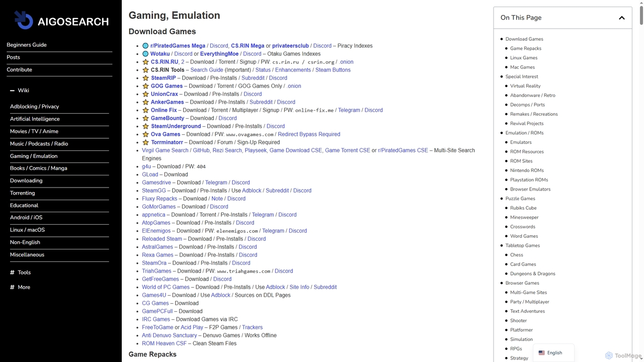This screenshot has height=362, width=644.
Task: Open the r/PiratedGames Mega link
Action: (x=178, y=46)
